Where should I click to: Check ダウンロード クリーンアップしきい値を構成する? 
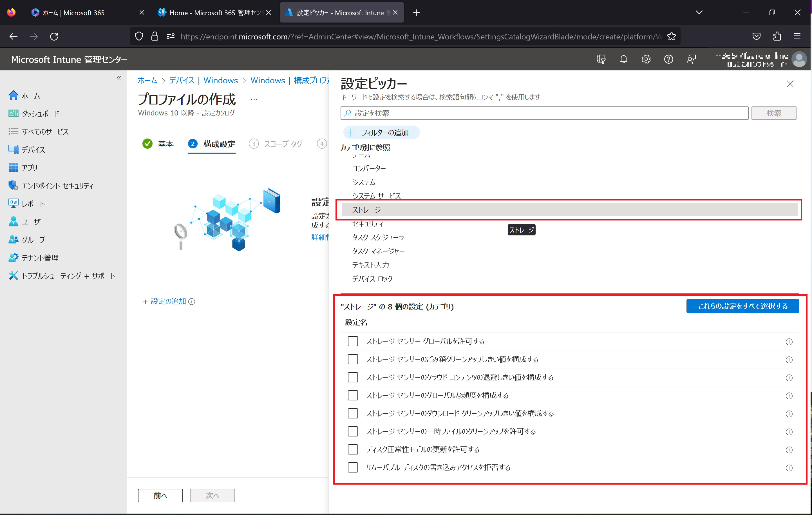click(x=353, y=413)
